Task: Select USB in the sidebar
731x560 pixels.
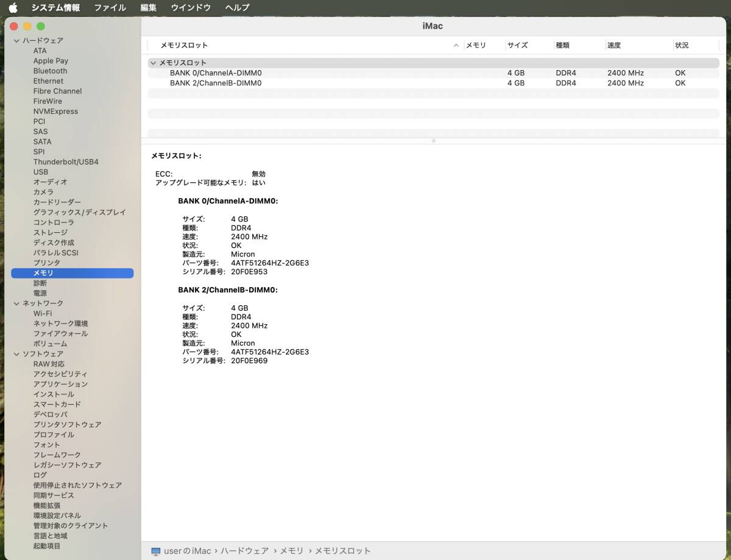Action: pos(40,172)
